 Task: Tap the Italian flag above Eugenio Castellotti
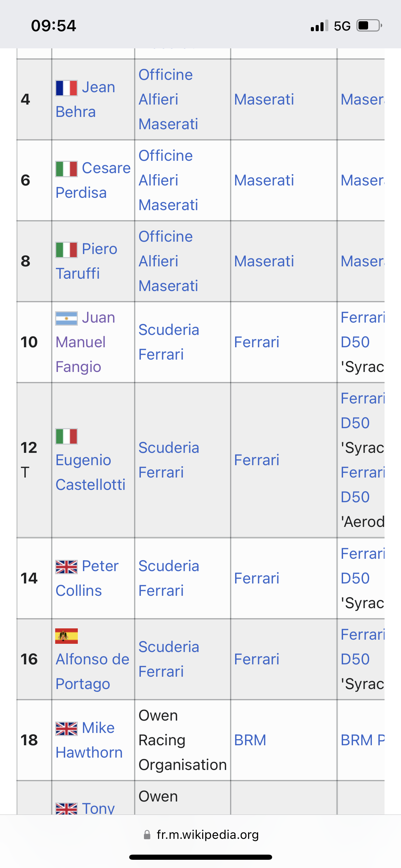pyautogui.click(x=66, y=436)
